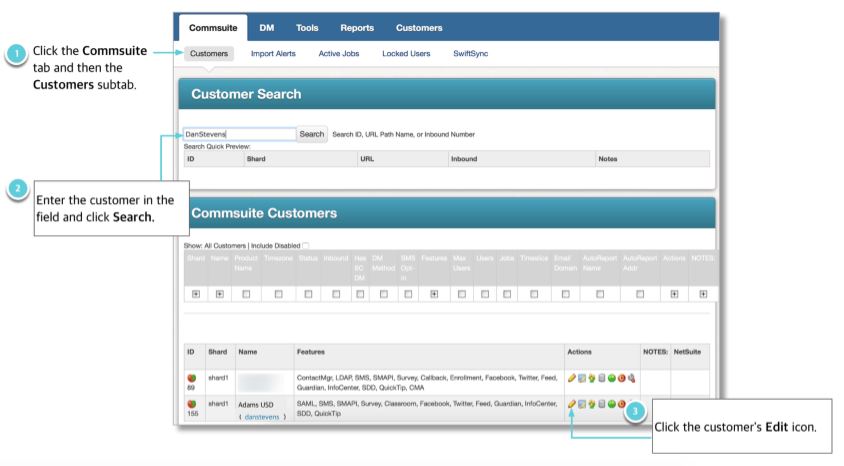The image size is (844, 466).
Task: Click the notepad icon next to Adams USD's pencil
Action: [x=583, y=403]
